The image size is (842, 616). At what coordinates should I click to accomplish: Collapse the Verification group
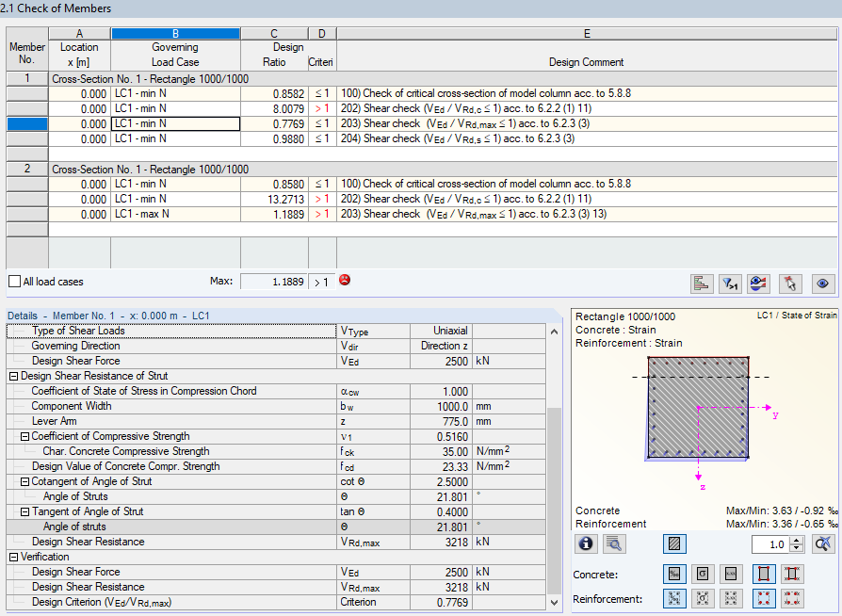[x=13, y=558]
